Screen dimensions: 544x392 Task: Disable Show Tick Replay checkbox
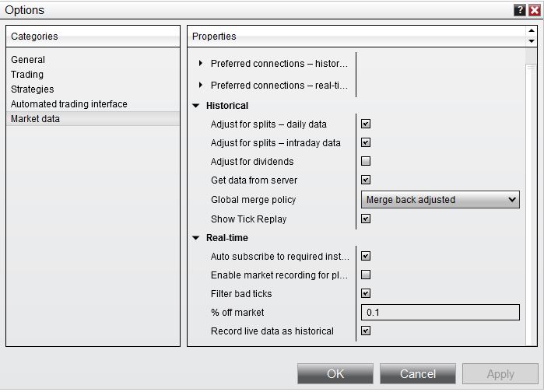(x=366, y=219)
